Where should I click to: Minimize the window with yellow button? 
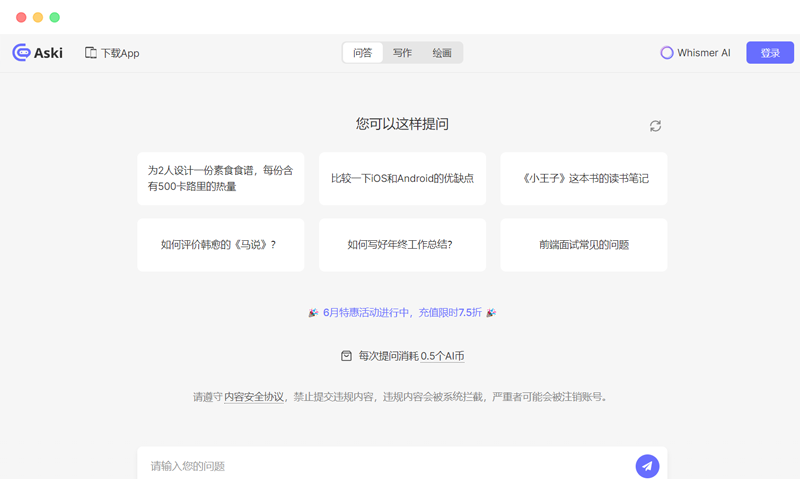(38, 17)
